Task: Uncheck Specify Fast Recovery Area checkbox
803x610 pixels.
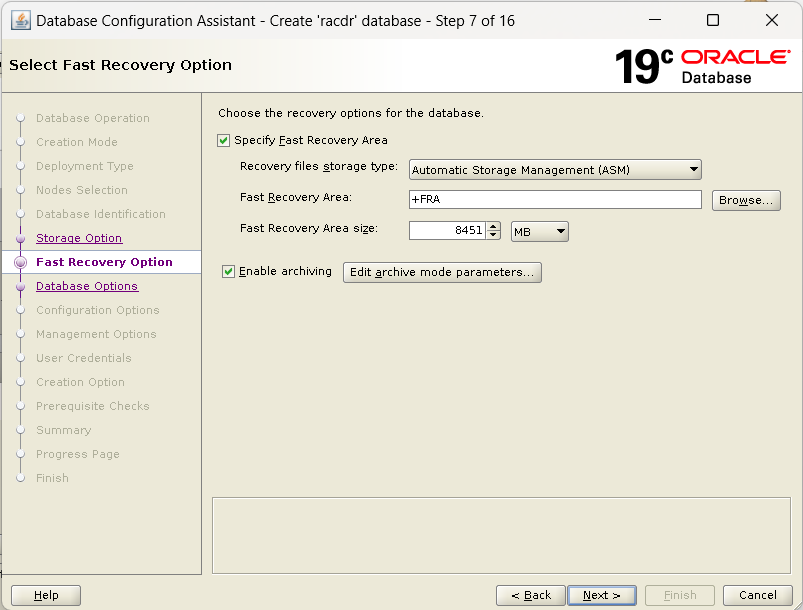Action: click(x=223, y=140)
